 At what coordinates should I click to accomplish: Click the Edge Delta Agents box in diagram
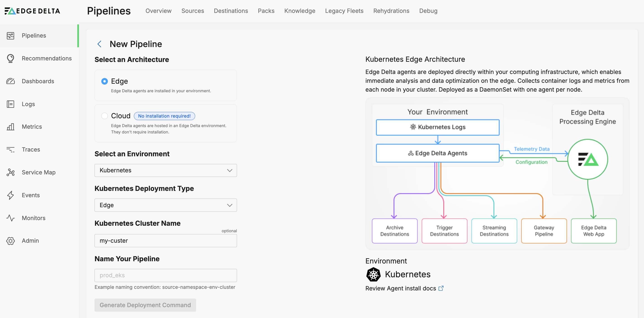coord(438,153)
